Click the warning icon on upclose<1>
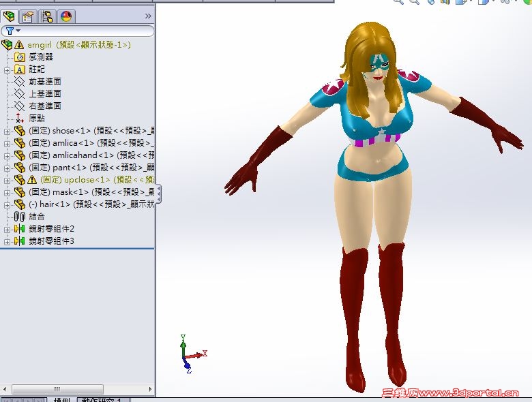The image size is (532, 402). pos(32,180)
